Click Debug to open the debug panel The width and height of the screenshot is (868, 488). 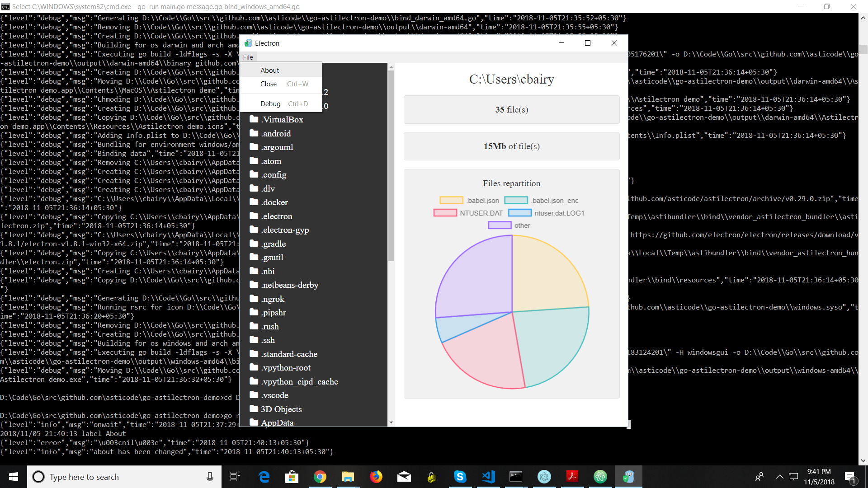click(x=270, y=103)
